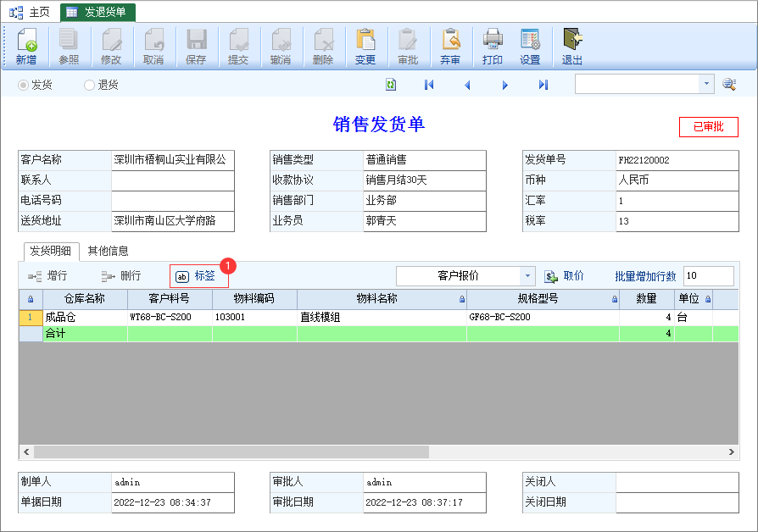Click the batch row count field
This screenshot has width=758, height=532.
click(x=708, y=276)
